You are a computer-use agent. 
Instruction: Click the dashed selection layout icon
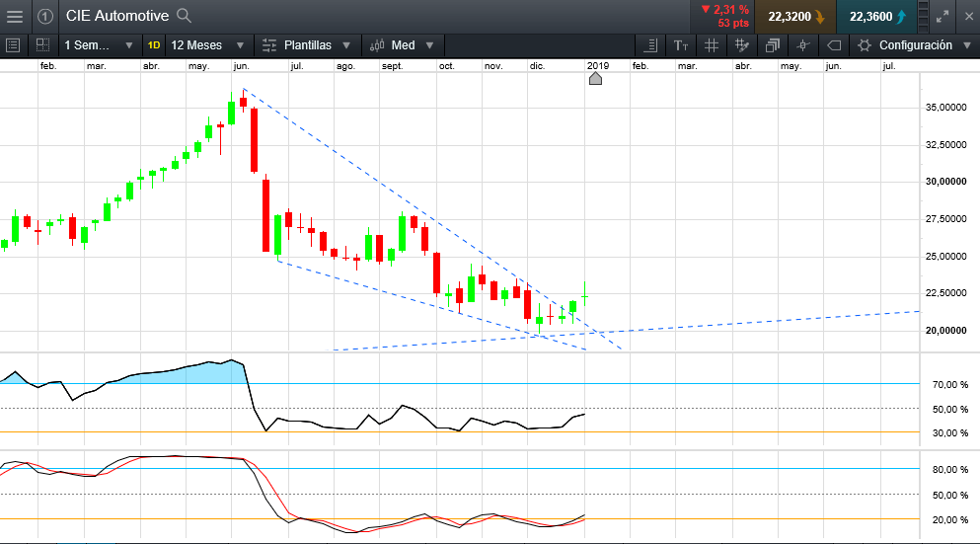tap(42, 45)
